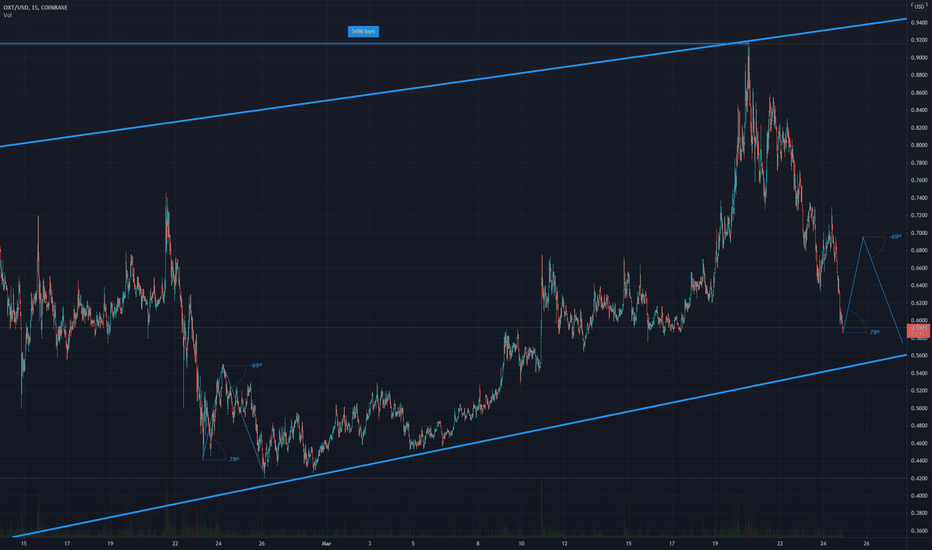Image resolution: width=932 pixels, height=550 pixels.
Task: Click the 0.4400 price axis label
Action: 919,461
